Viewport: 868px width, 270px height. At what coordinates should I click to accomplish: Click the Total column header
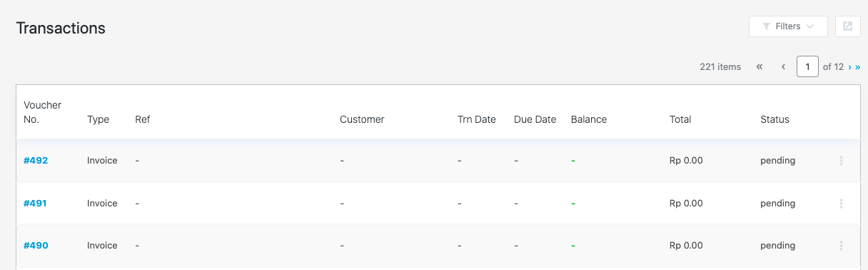680,119
